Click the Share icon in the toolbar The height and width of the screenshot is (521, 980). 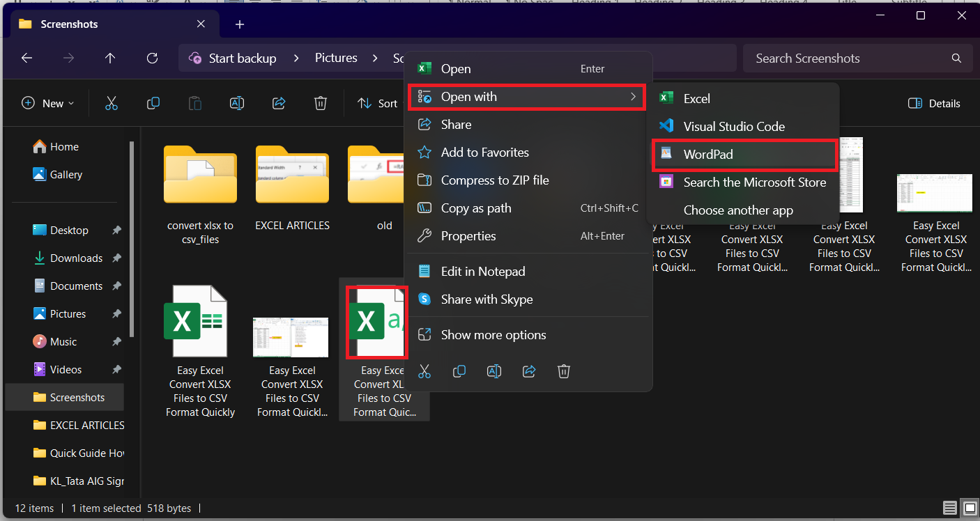click(x=279, y=103)
